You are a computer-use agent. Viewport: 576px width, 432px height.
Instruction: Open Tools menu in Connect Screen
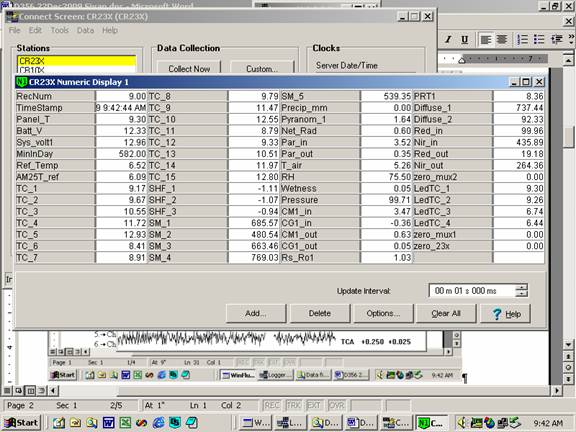60,30
